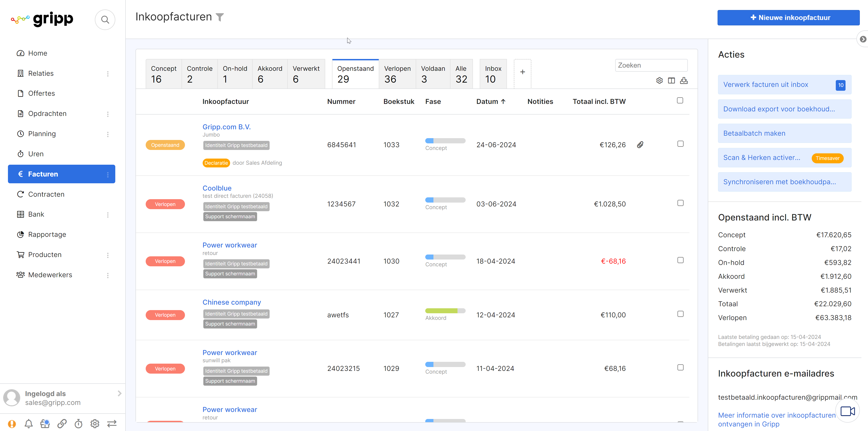868x431 pixels.
Task: Click Download export voor boekhouding action
Action: (784, 109)
